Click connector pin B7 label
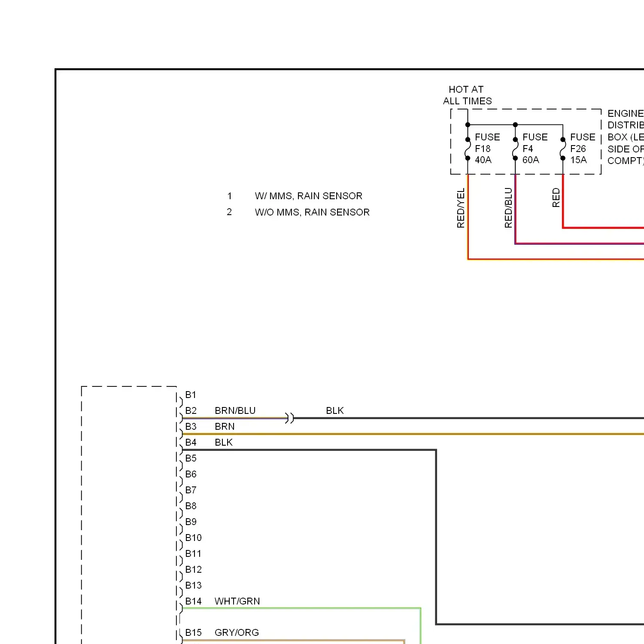644x644 pixels. click(191, 490)
